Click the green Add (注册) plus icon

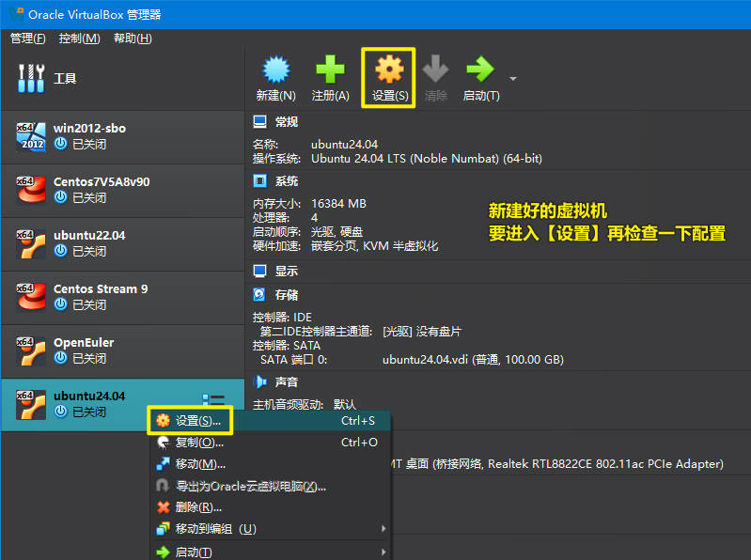(330, 70)
